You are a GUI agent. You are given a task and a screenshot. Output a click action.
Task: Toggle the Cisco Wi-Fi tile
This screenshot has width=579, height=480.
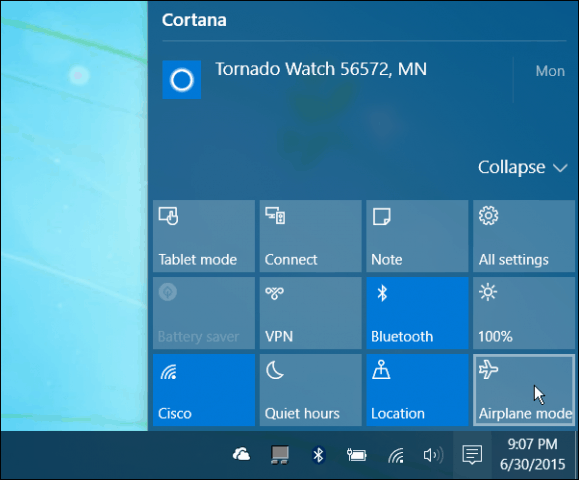pyautogui.click(x=204, y=390)
